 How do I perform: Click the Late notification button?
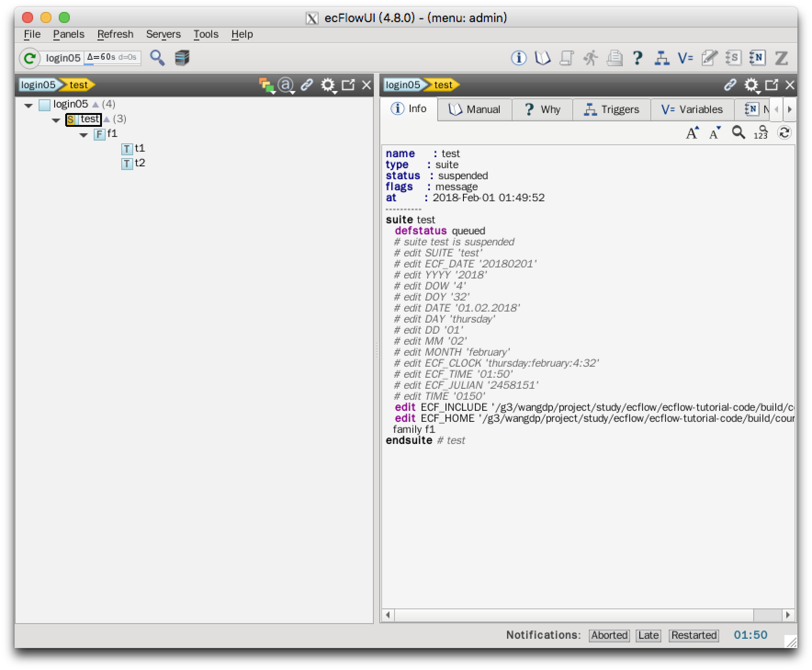pos(648,636)
